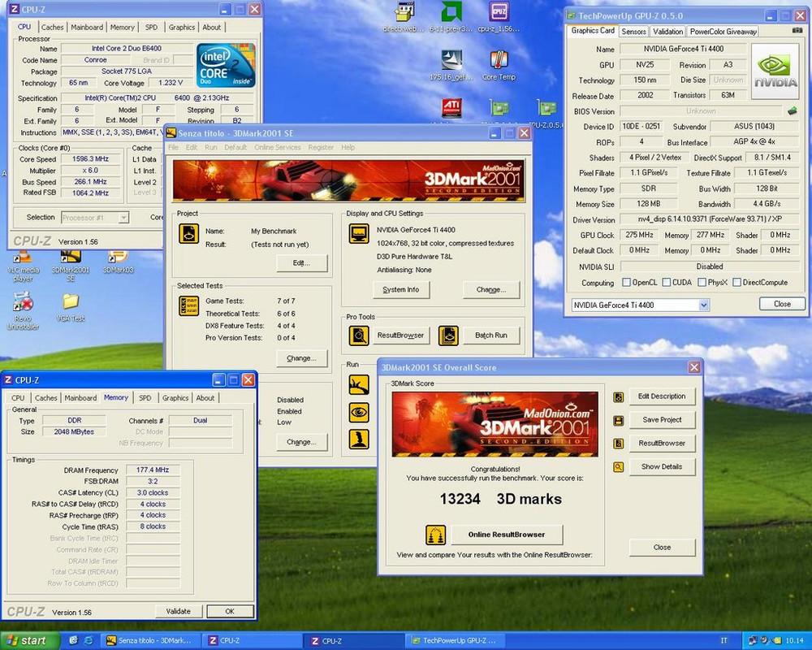Toggle the PhysX checkbox in GPU-Z

pyautogui.click(x=702, y=283)
